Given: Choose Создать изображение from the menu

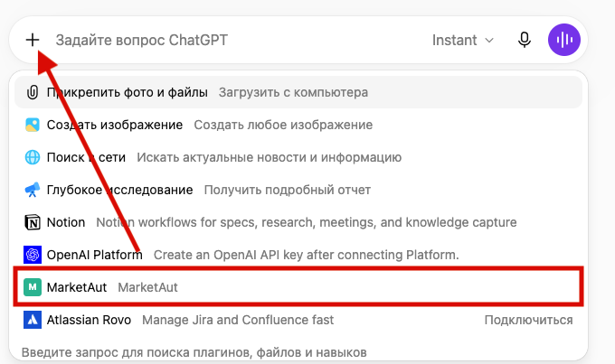Looking at the screenshot, I should point(298,125).
